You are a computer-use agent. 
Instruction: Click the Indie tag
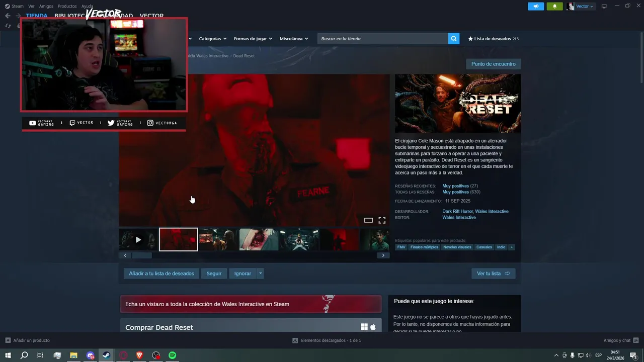click(501, 247)
